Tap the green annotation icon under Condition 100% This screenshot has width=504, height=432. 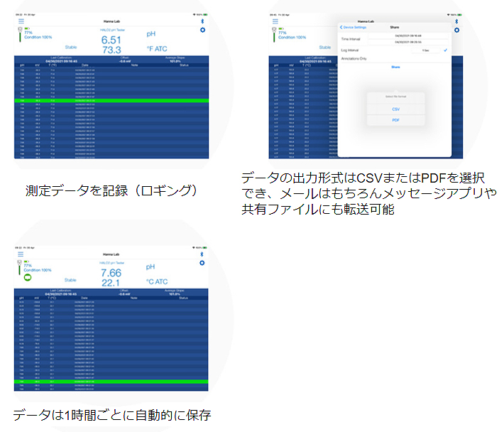point(28,277)
